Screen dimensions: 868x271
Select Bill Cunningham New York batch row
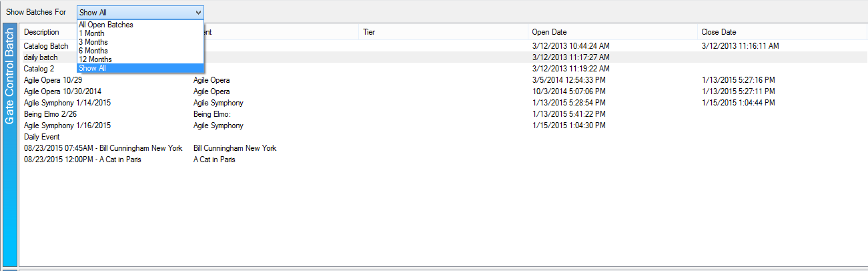click(x=103, y=148)
